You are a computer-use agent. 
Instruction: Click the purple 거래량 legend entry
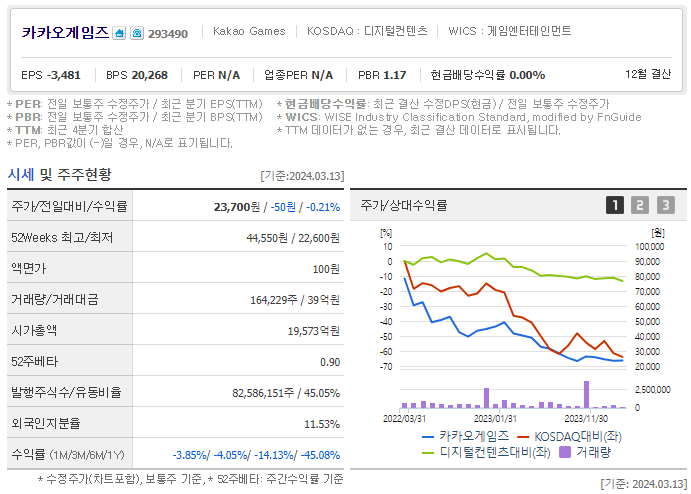(584, 453)
